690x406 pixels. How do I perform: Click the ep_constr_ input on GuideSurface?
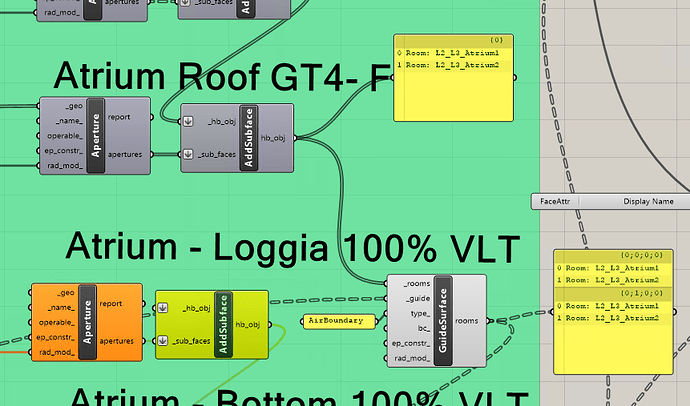pyautogui.click(x=411, y=343)
